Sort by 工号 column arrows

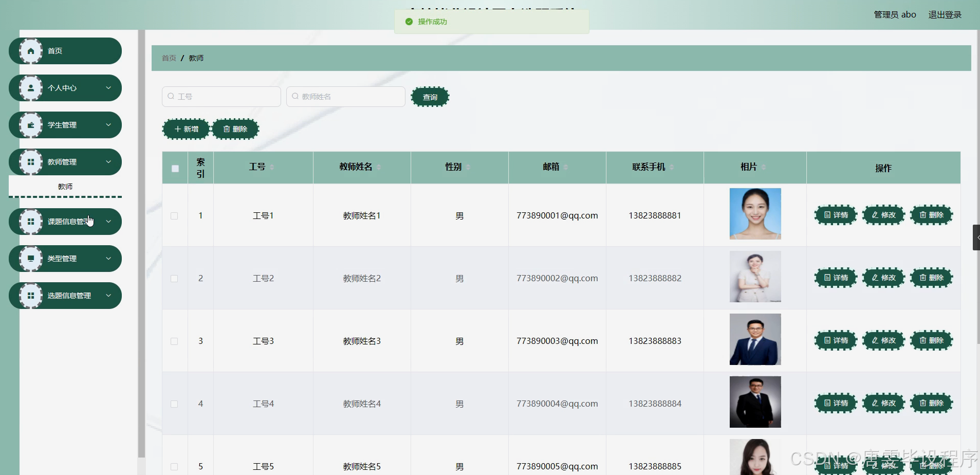tap(272, 167)
